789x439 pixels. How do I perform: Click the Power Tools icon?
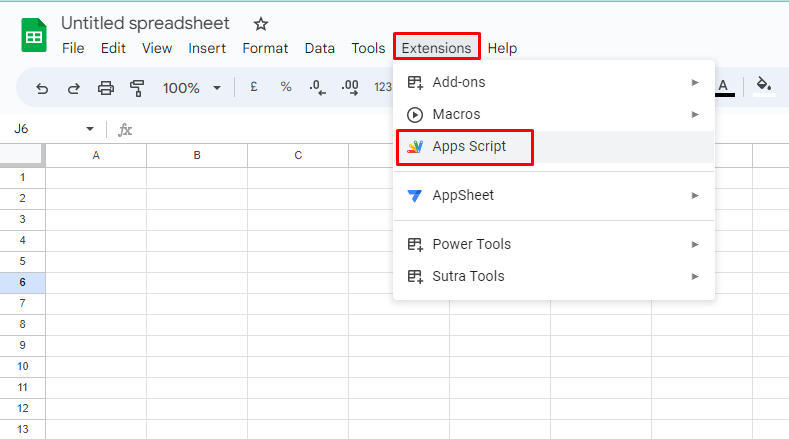point(415,245)
